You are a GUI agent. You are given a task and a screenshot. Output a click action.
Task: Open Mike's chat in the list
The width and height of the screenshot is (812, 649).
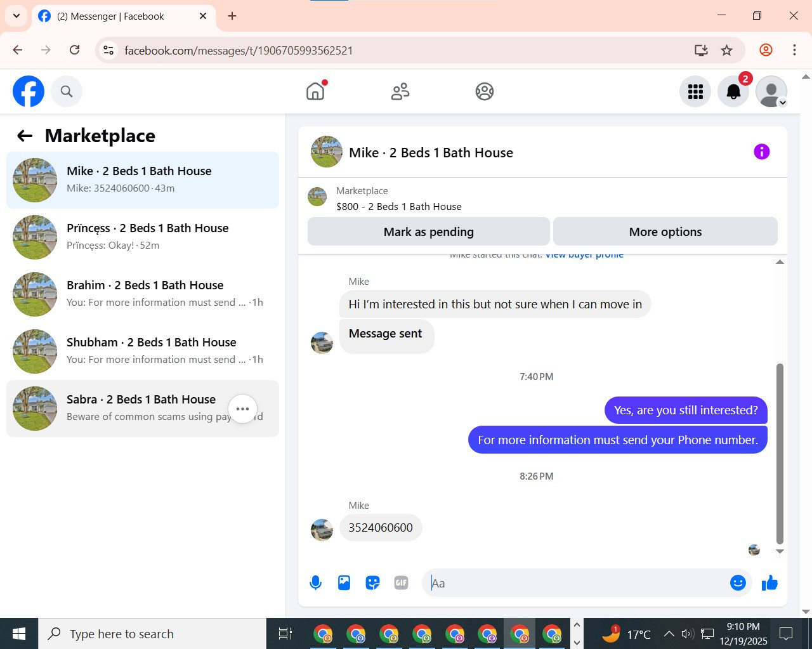[x=143, y=180]
